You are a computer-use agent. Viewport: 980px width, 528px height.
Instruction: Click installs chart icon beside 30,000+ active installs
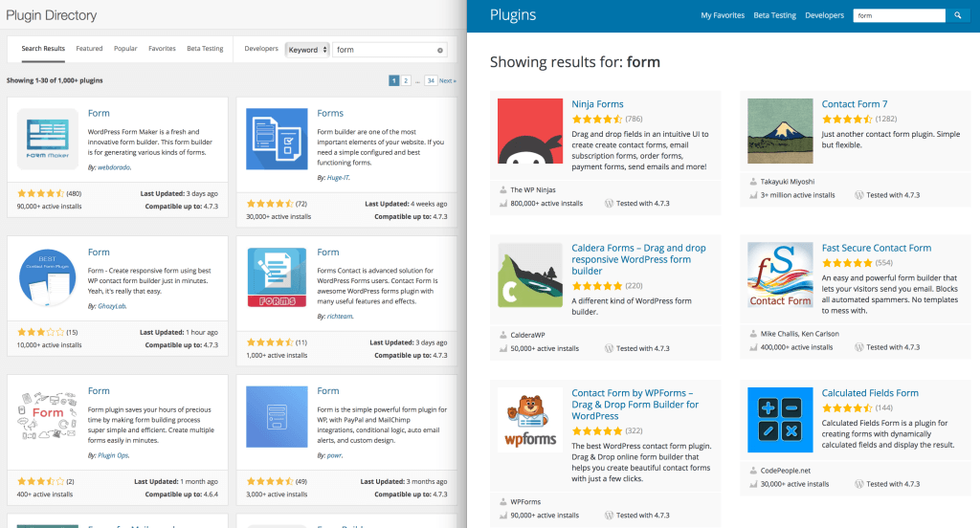[x=753, y=484]
